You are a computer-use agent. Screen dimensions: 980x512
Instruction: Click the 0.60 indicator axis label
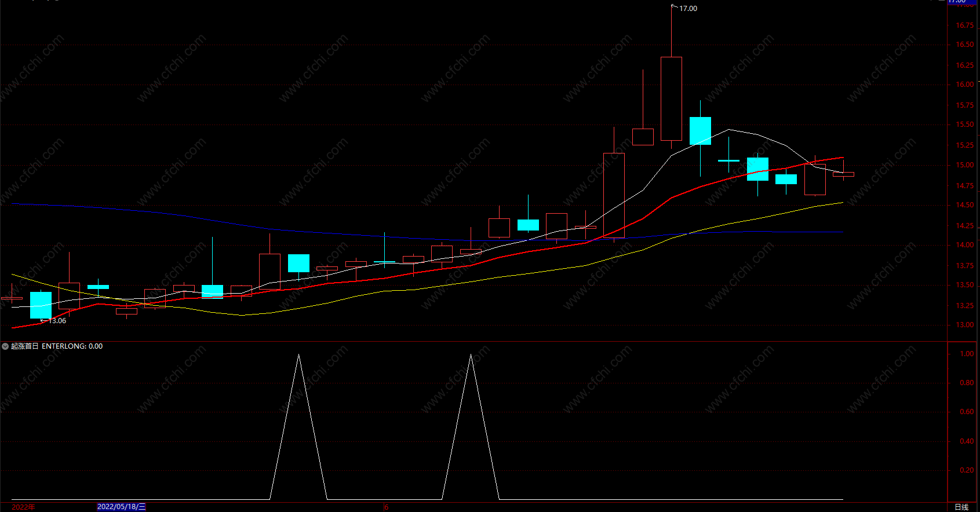(x=967, y=412)
